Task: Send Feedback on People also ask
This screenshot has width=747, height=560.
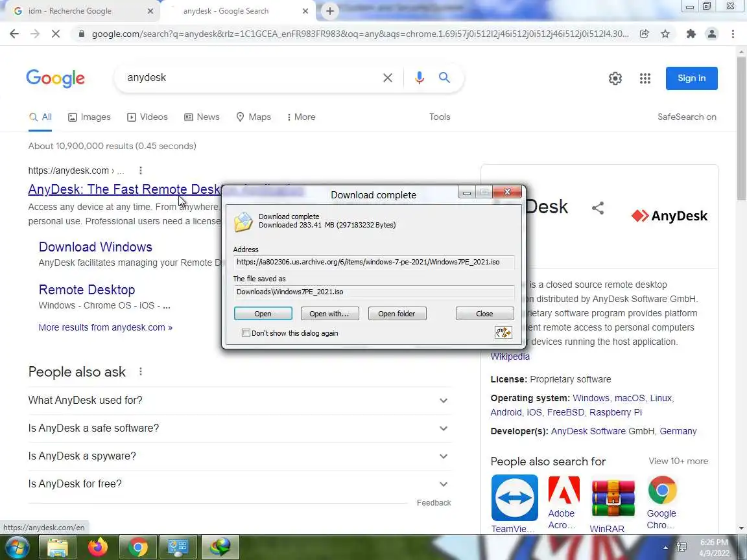Action: click(434, 502)
